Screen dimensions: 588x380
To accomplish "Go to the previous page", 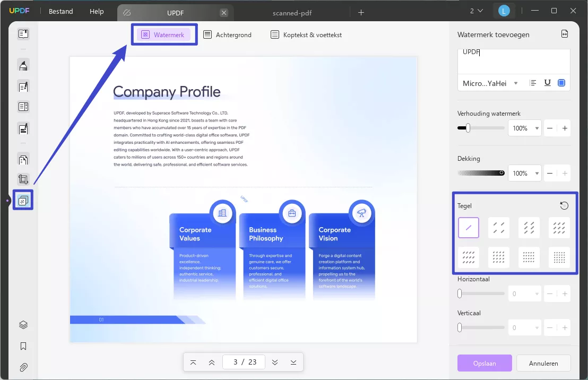I will (x=212, y=362).
